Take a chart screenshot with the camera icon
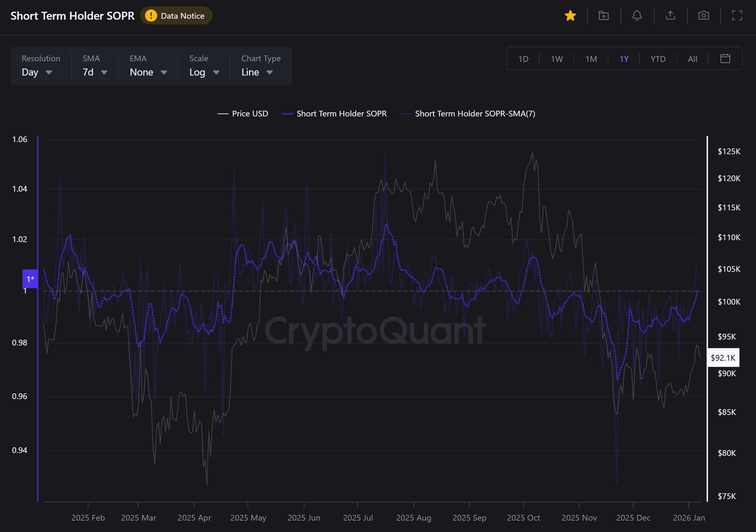 (x=703, y=16)
